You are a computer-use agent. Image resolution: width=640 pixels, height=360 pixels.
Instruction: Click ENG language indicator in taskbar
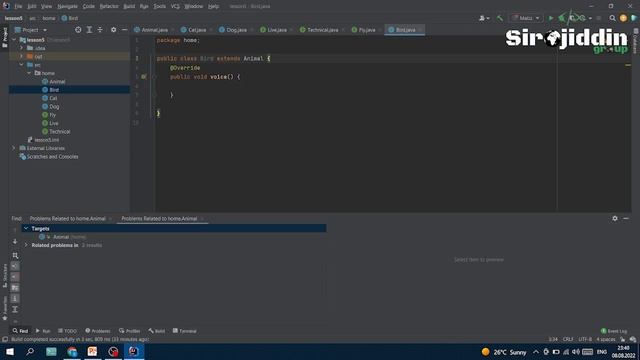point(602,352)
